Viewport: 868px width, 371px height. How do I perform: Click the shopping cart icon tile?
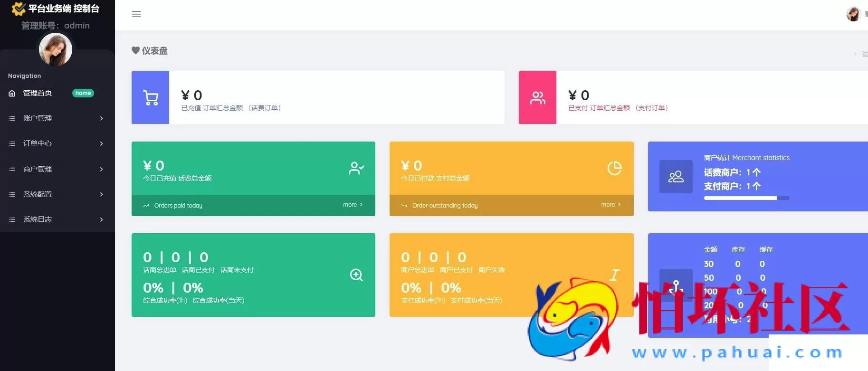tap(151, 98)
